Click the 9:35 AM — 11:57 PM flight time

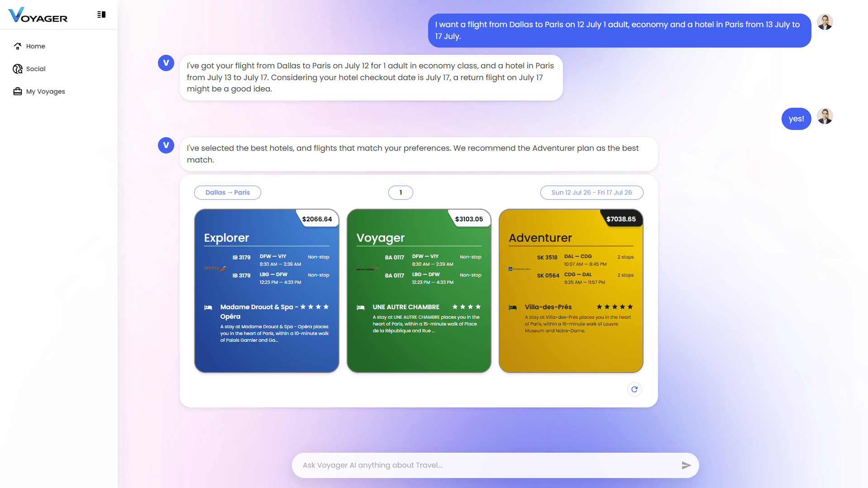point(584,282)
